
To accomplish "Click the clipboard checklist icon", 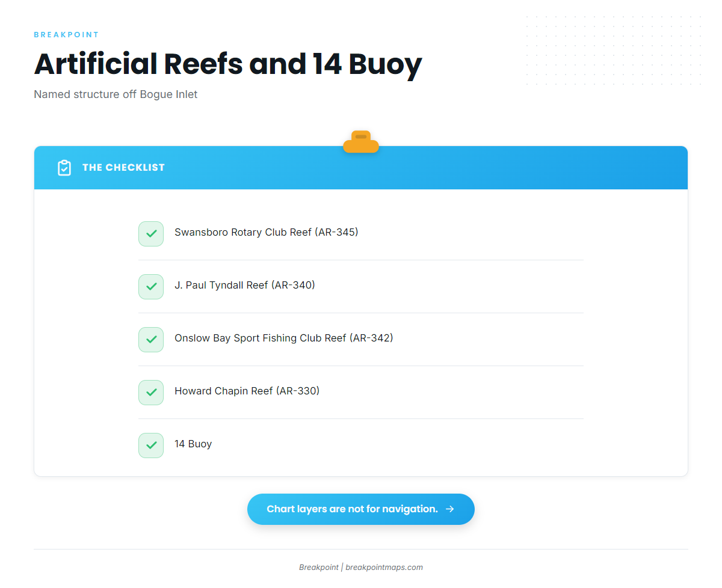I will pos(64,168).
